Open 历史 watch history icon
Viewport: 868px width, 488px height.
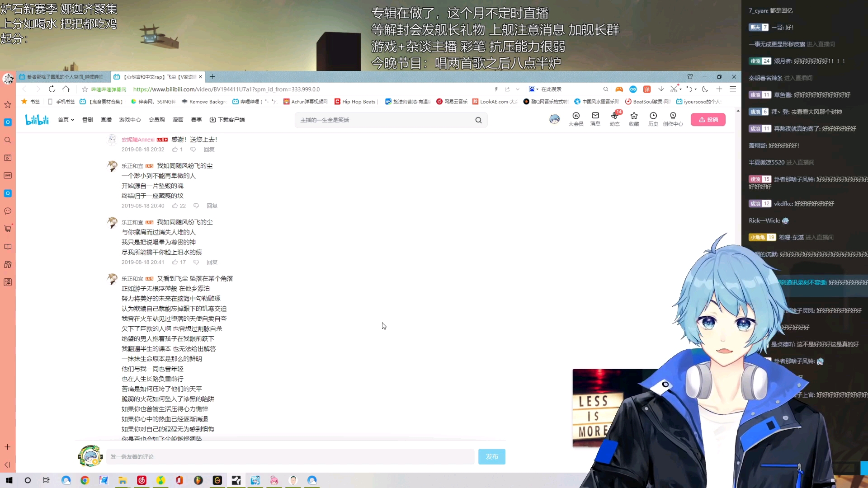click(x=653, y=119)
